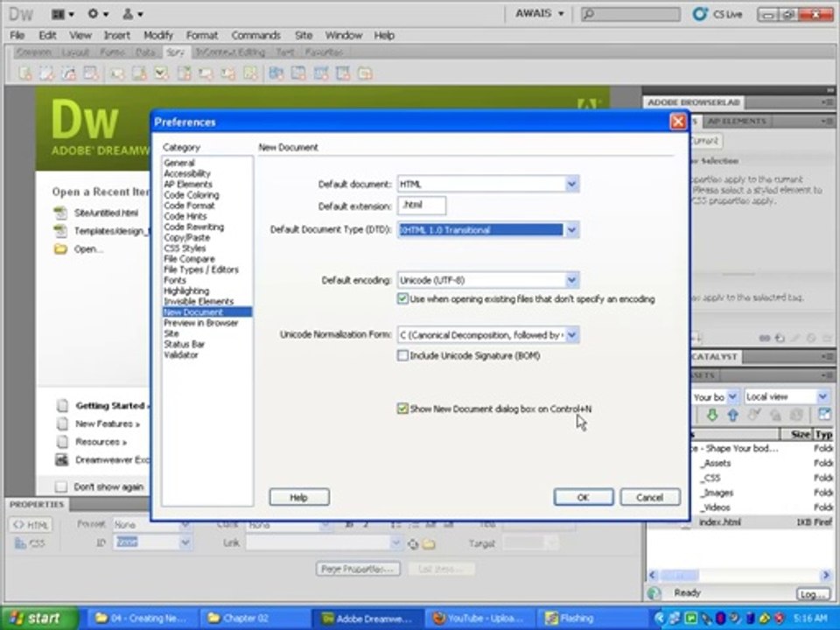840x630 pixels.
Task: Insert Spry Validation Confirm
Action: [228, 73]
